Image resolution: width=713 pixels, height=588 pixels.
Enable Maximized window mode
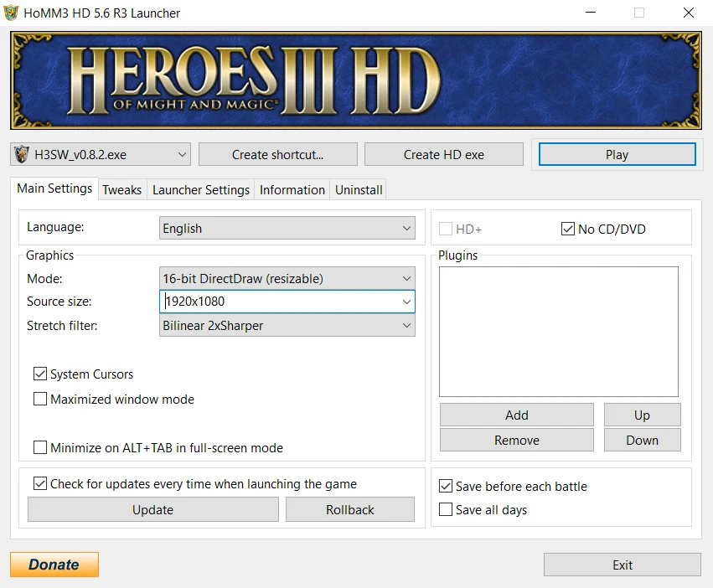point(39,400)
